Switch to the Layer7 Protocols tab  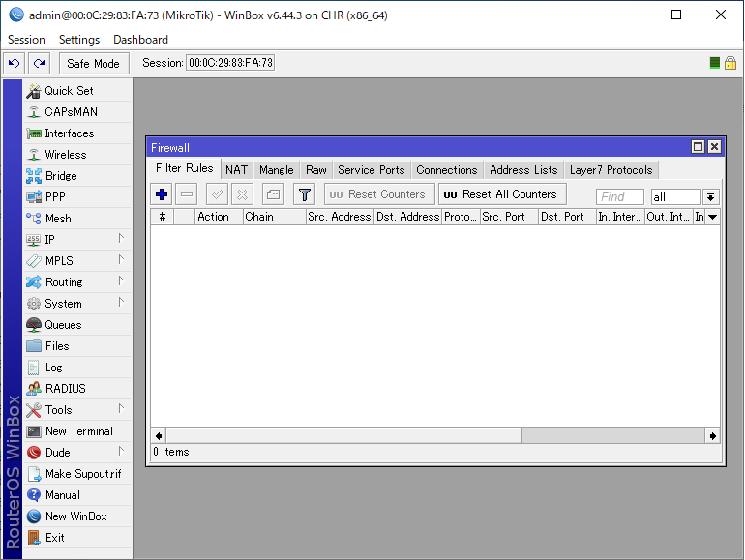[x=611, y=170]
